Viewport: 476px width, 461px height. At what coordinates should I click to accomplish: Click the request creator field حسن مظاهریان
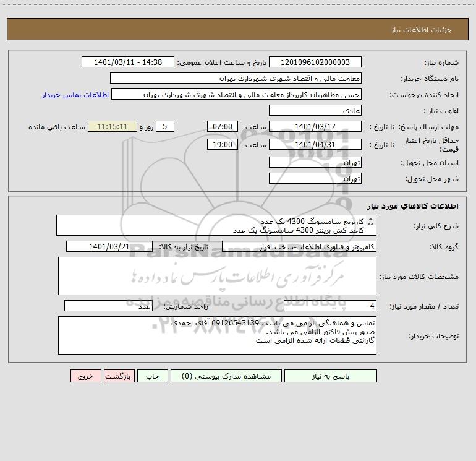click(237, 94)
